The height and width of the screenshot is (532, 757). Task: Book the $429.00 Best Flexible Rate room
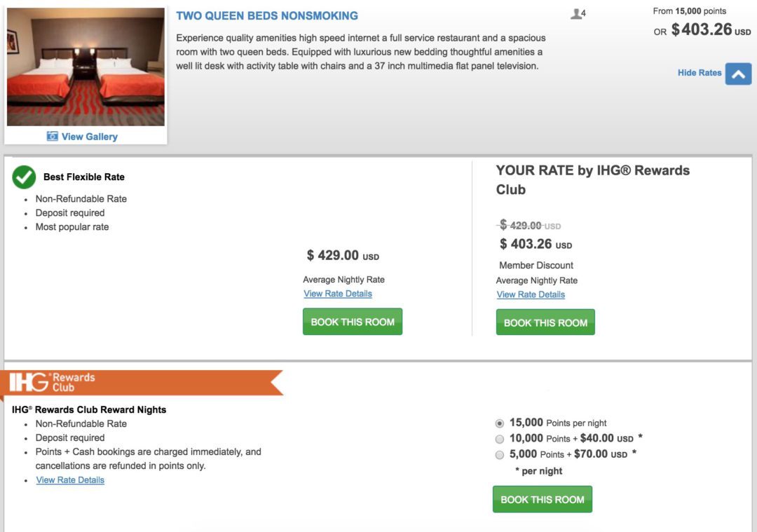point(352,321)
